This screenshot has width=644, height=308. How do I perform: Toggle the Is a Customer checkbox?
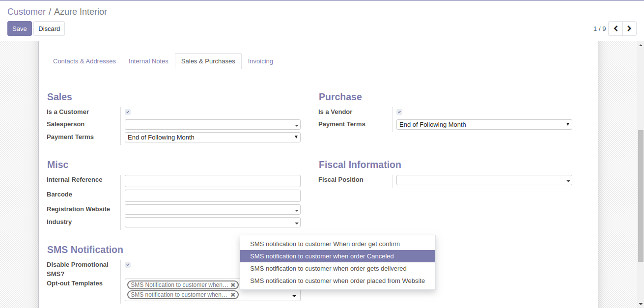pyautogui.click(x=128, y=112)
